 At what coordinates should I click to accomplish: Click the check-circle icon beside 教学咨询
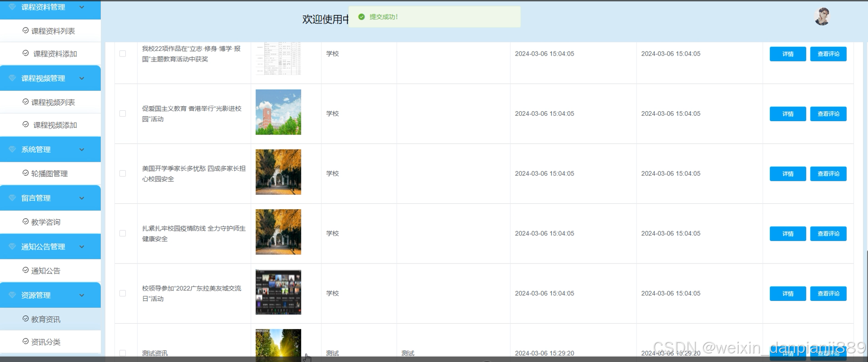[26, 221]
